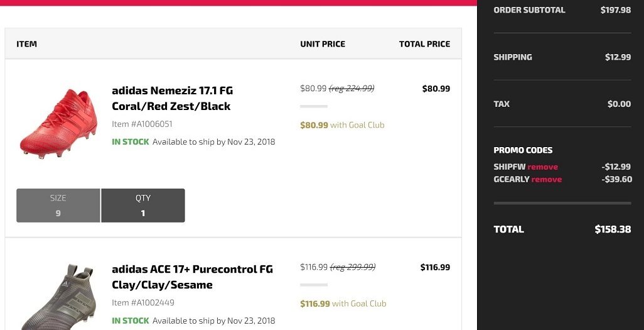644x330 pixels.
Task: Click the Item #A1006051 number
Action: click(x=142, y=124)
